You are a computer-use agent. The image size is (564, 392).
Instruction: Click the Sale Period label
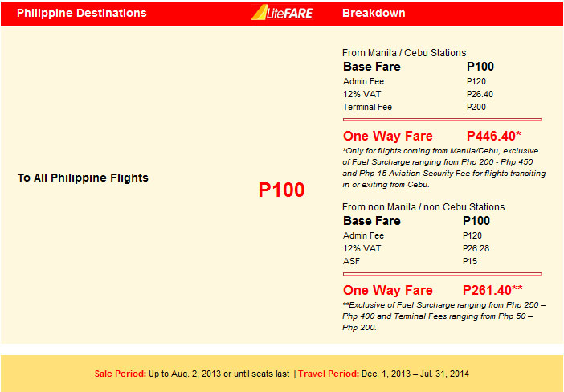click(121, 374)
